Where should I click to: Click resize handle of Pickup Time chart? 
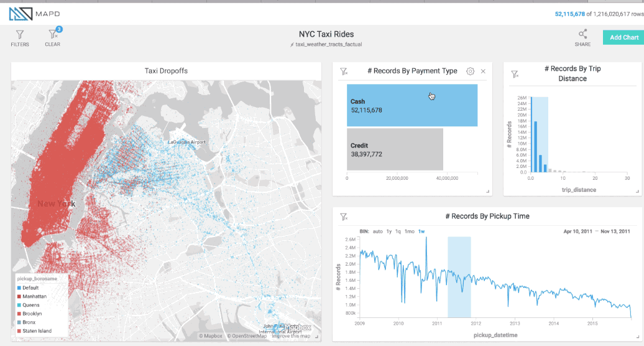coord(637,337)
